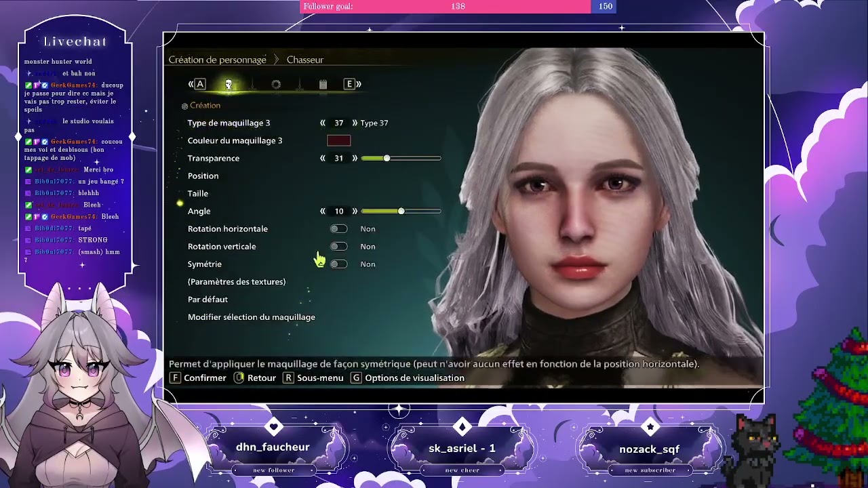Click the diamond icon above sk_asriel
The width and height of the screenshot is (868, 488).
coord(462,427)
